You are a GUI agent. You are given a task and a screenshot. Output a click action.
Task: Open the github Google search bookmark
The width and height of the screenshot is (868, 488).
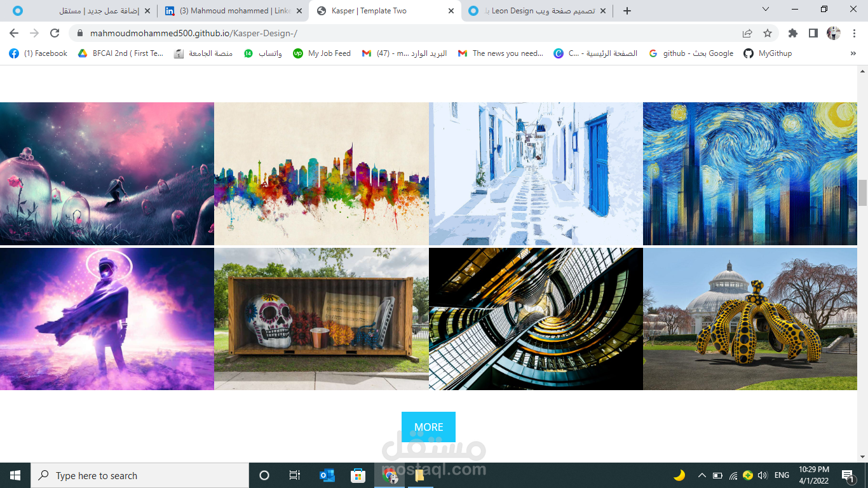[x=691, y=53]
